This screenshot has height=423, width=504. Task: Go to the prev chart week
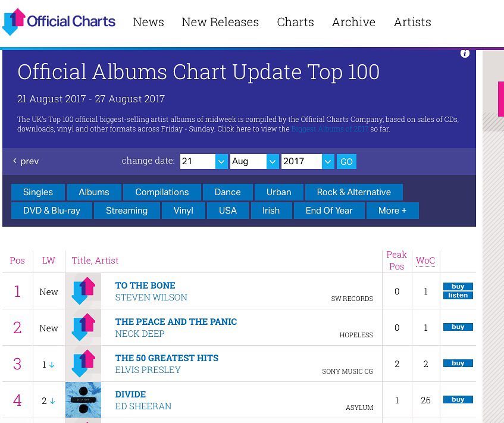[x=26, y=161]
